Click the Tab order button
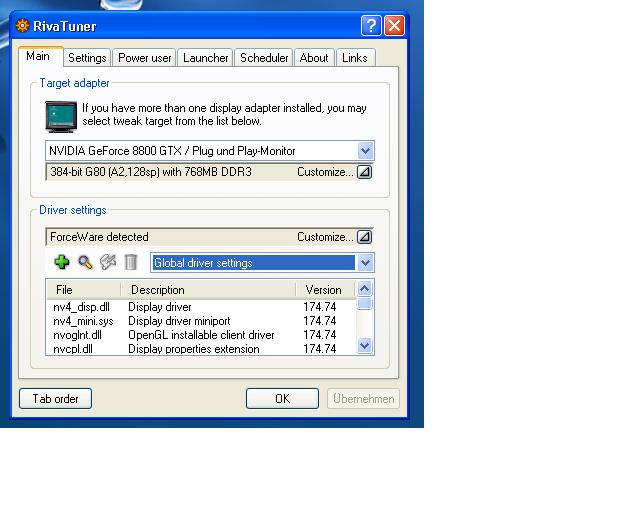The width and height of the screenshot is (640, 512). (x=56, y=398)
